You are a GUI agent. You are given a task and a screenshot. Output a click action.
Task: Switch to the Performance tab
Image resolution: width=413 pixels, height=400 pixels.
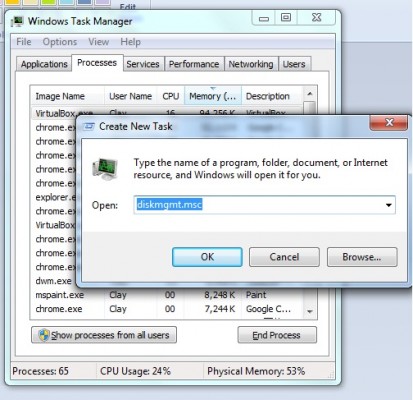(x=194, y=64)
